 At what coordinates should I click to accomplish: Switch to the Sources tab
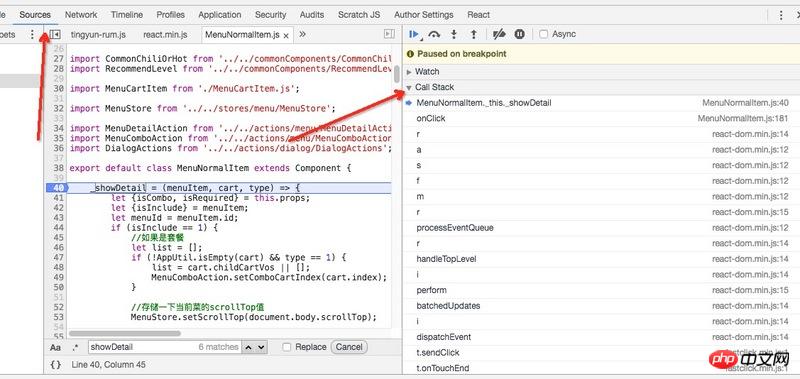coord(35,15)
